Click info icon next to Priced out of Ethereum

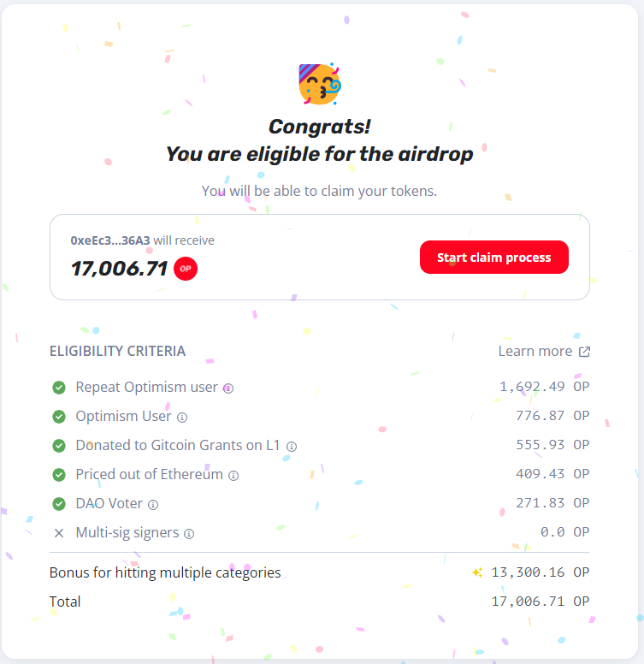[233, 476]
